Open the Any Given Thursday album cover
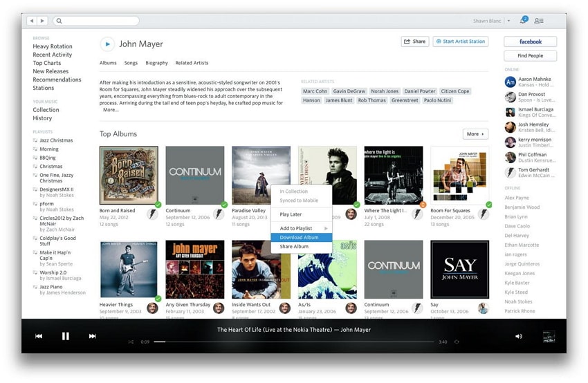 tap(195, 270)
